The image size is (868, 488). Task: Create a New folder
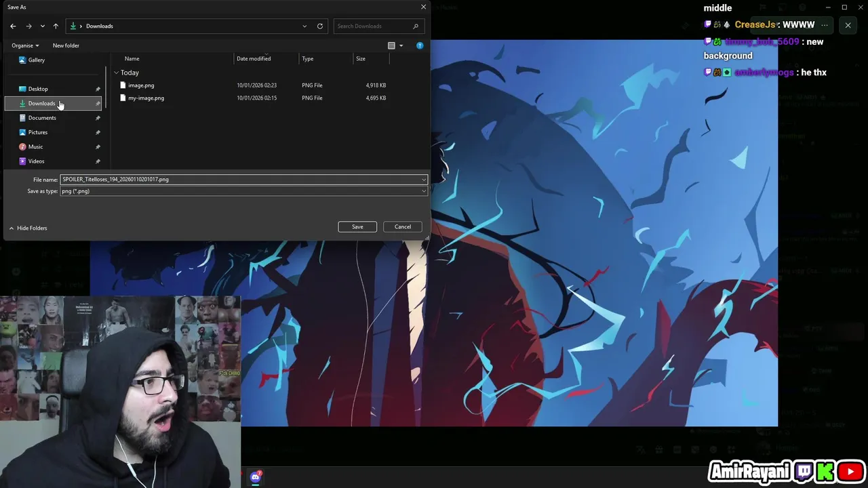click(66, 45)
